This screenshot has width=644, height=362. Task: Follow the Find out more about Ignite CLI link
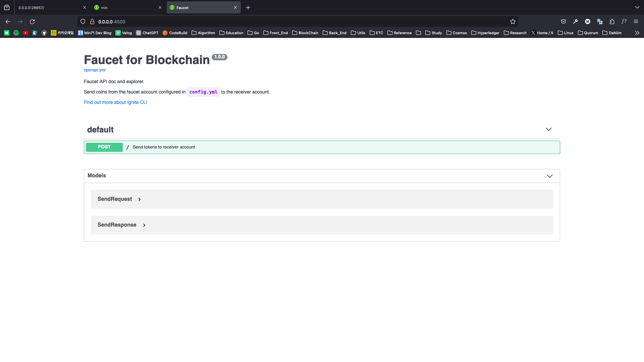point(115,102)
